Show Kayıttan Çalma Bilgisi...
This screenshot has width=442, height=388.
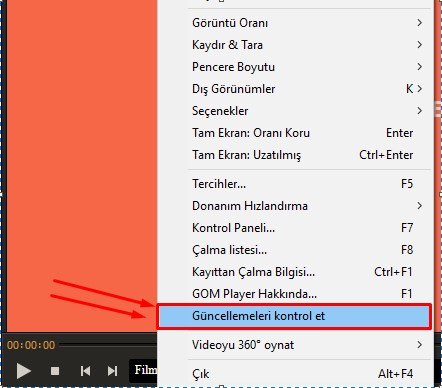295,272
